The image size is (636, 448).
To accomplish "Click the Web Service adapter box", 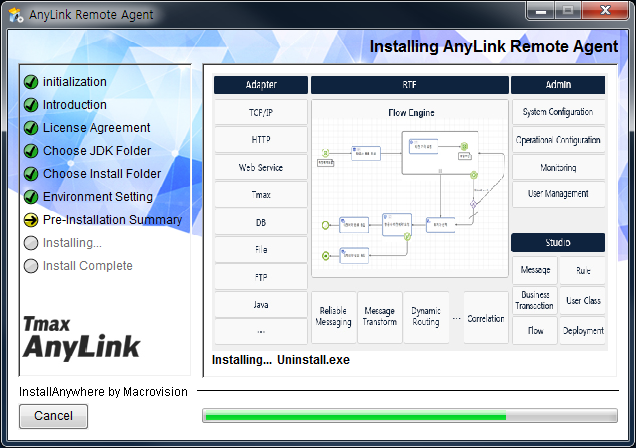I will click(x=260, y=167).
